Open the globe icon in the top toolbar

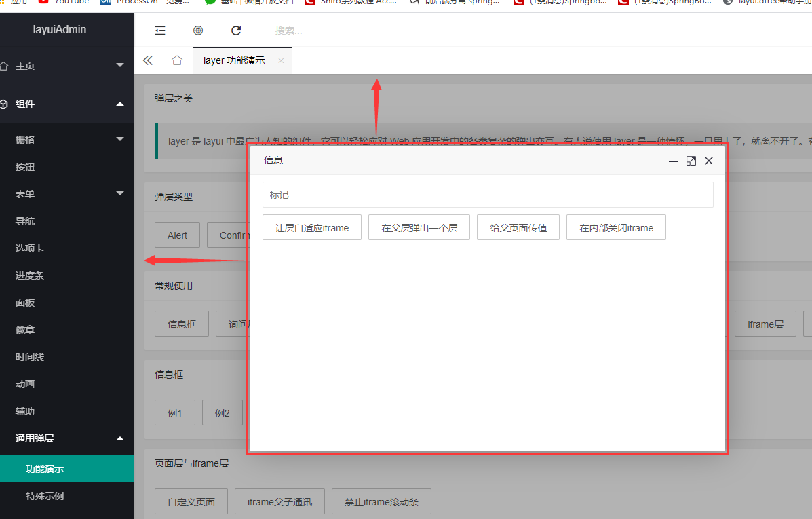[x=197, y=30]
